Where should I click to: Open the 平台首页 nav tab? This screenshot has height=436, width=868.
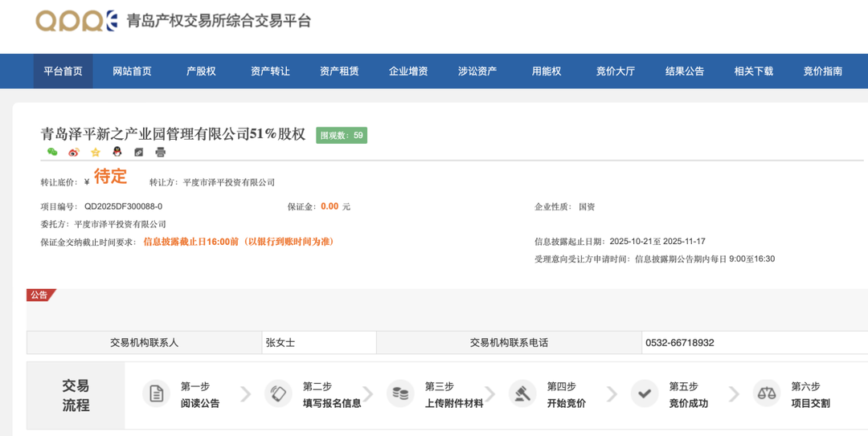click(63, 71)
